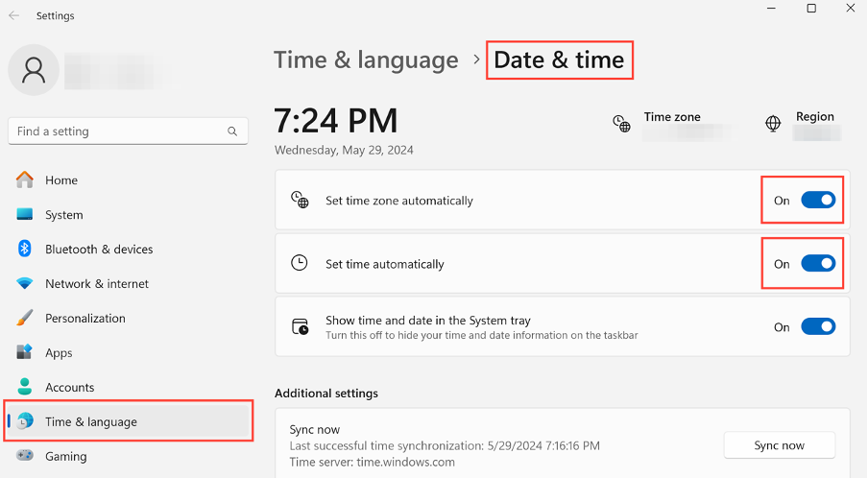
Task: Click the Time zone clock-globe icon at top
Action: point(621,124)
